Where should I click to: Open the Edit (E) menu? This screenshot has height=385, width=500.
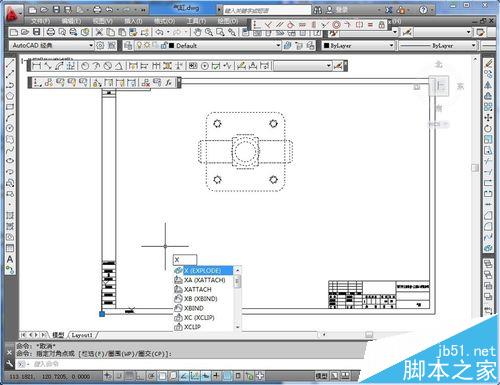(x=71, y=21)
